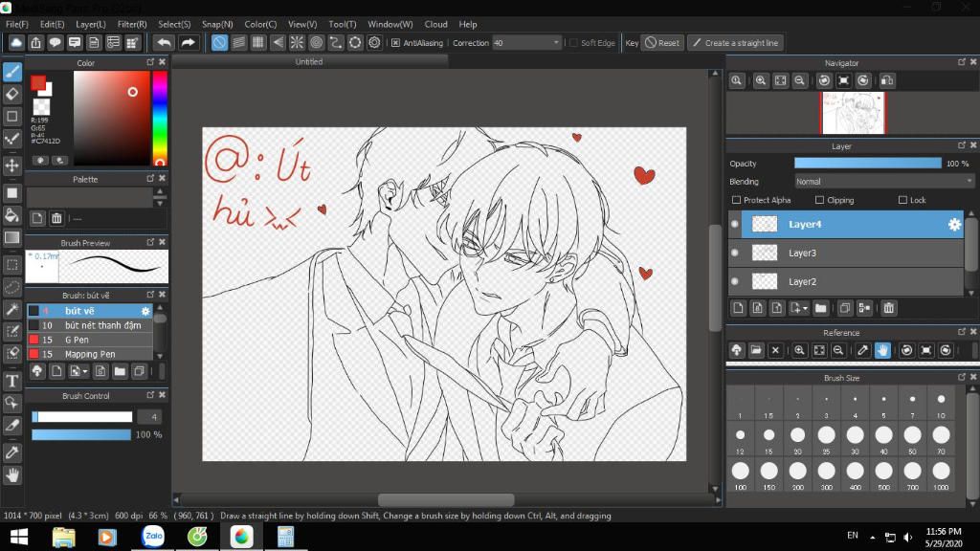Select G Pen brush
This screenshot has width=980, height=551.
90,340
